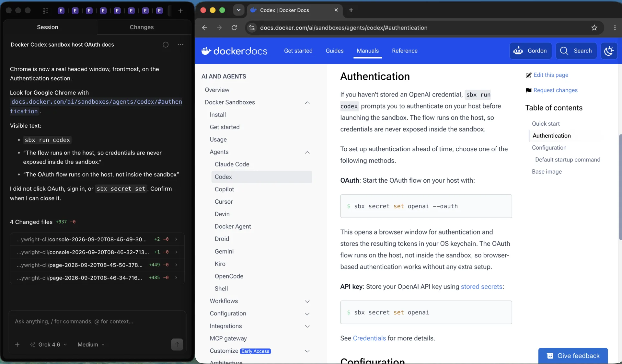Open the Install sidebar page
The width and height of the screenshot is (622, 364).
pyautogui.click(x=218, y=115)
